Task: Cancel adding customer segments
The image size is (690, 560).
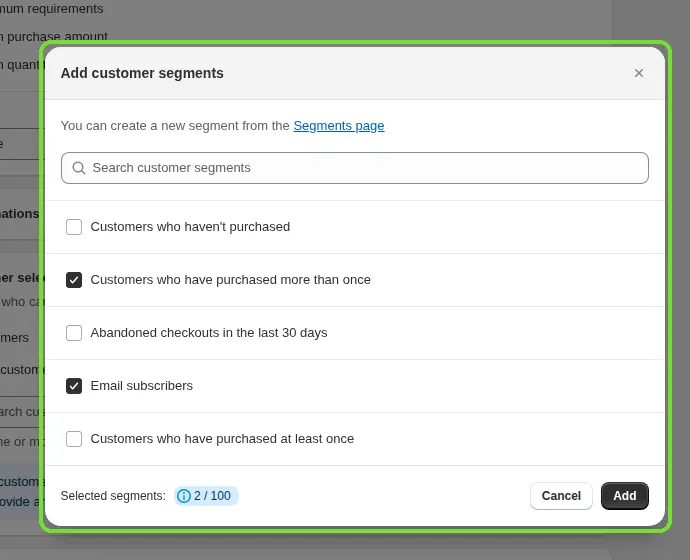Action: [x=561, y=496]
